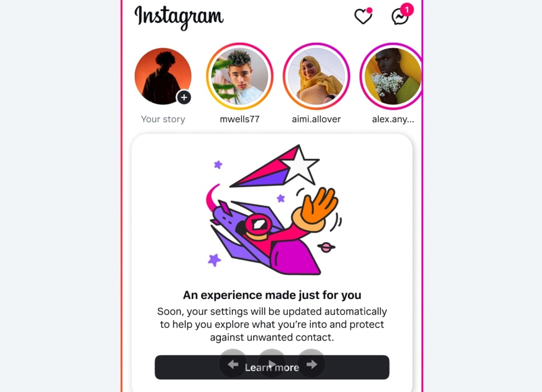View mwells77's story avatar
Image resolution: width=542 pixels, height=392 pixels.
coord(239,76)
